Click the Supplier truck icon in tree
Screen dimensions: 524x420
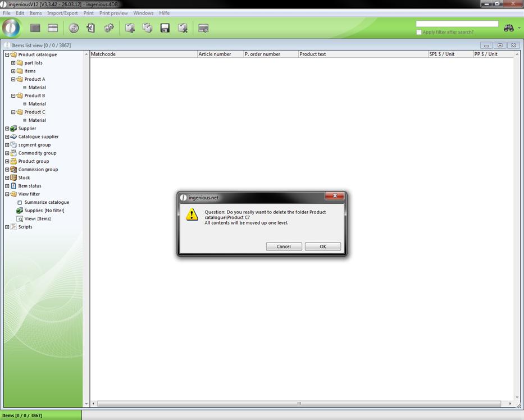click(13, 129)
